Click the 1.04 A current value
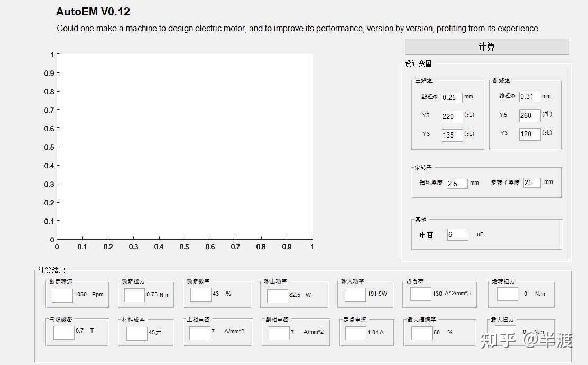This screenshot has height=365, width=588. point(376,332)
